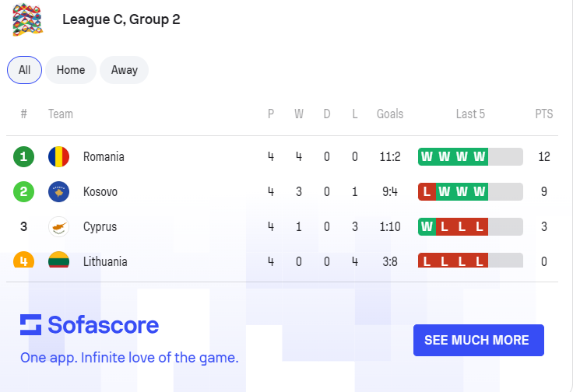Click Kosovo's red L form result
This screenshot has width=573, height=392.
click(x=427, y=191)
